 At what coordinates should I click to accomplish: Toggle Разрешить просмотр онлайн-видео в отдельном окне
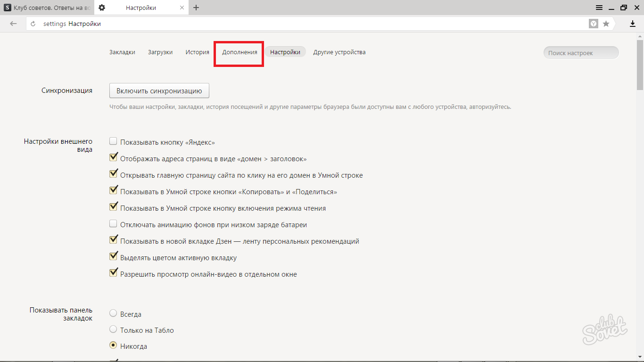(x=113, y=273)
